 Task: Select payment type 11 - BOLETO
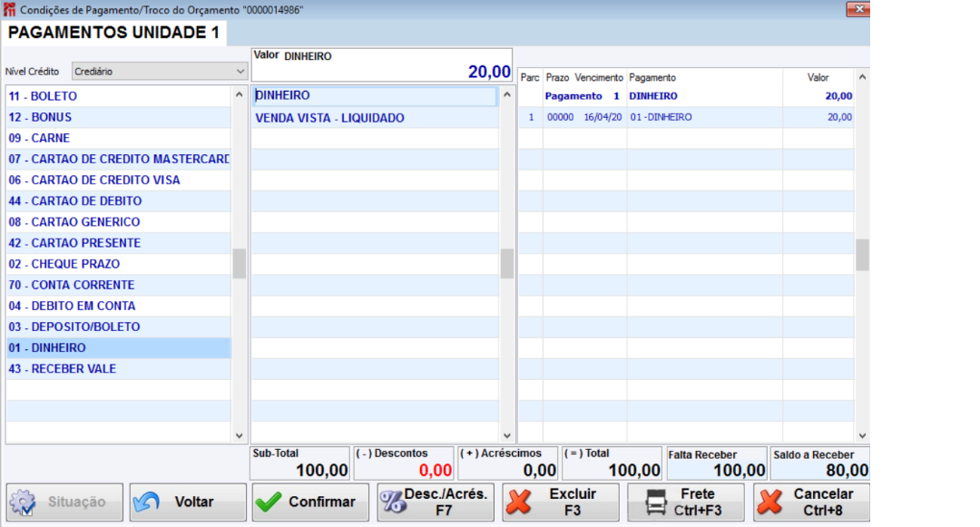pos(119,96)
